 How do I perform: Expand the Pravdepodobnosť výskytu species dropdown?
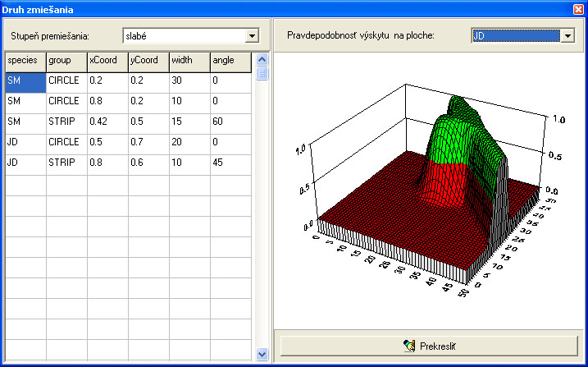pyautogui.click(x=566, y=36)
